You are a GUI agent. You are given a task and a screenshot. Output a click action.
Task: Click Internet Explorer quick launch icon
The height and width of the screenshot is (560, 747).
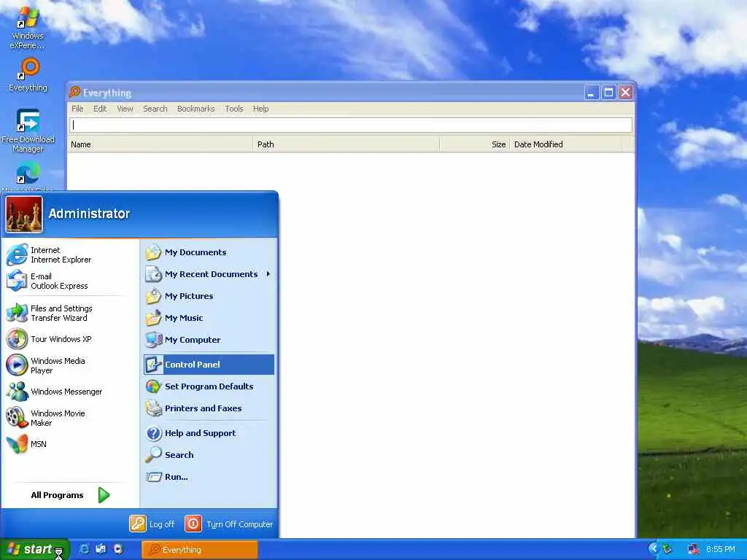[x=84, y=549]
